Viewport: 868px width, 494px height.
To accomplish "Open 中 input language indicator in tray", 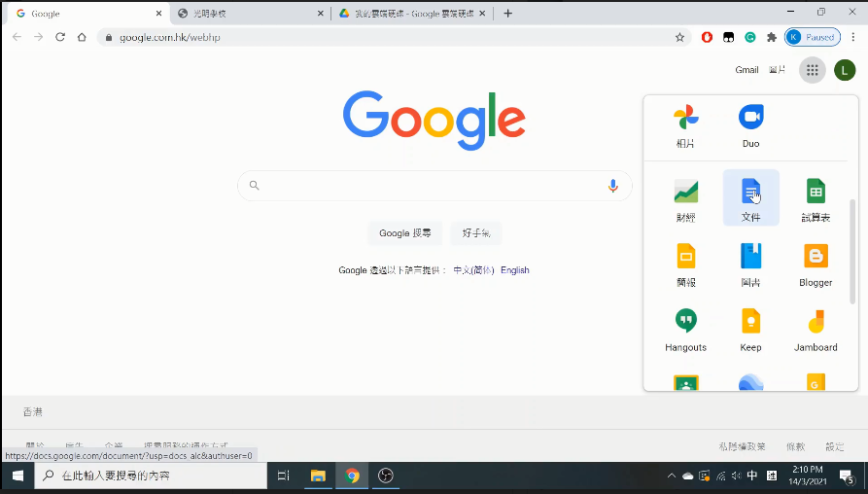I will (752, 476).
